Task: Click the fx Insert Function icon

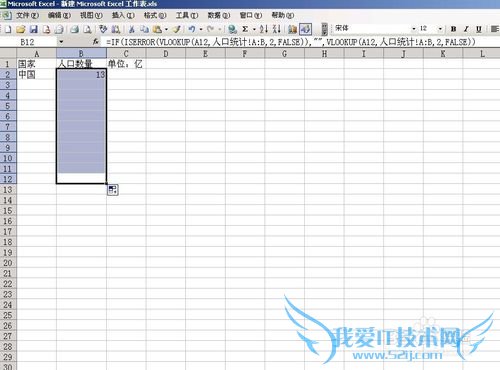Action: click(x=96, y=42)
